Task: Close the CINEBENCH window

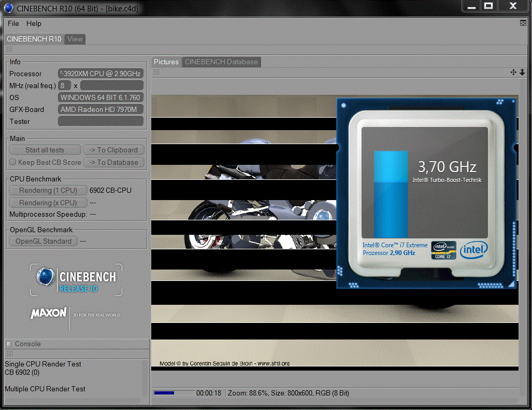Action: (513, 6)
